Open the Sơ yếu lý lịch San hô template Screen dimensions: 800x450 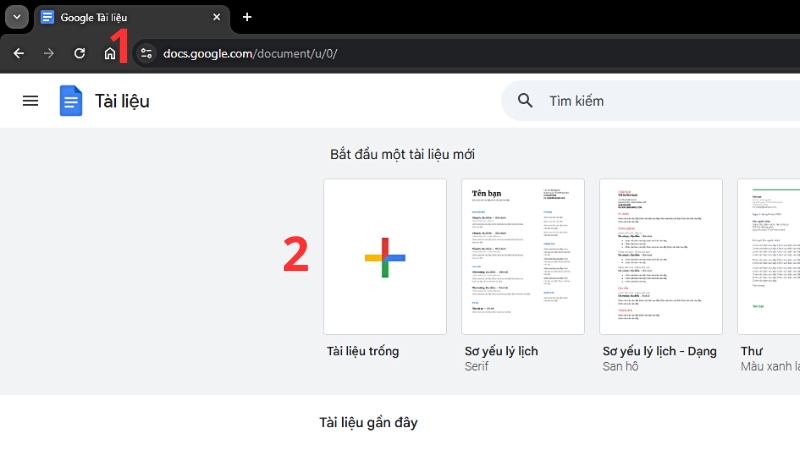[x=661, y=257]
